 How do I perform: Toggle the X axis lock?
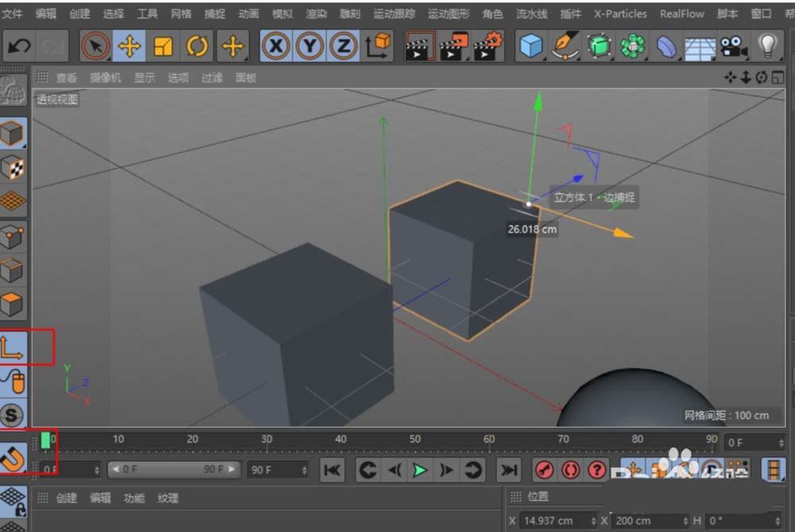point(276,46)
